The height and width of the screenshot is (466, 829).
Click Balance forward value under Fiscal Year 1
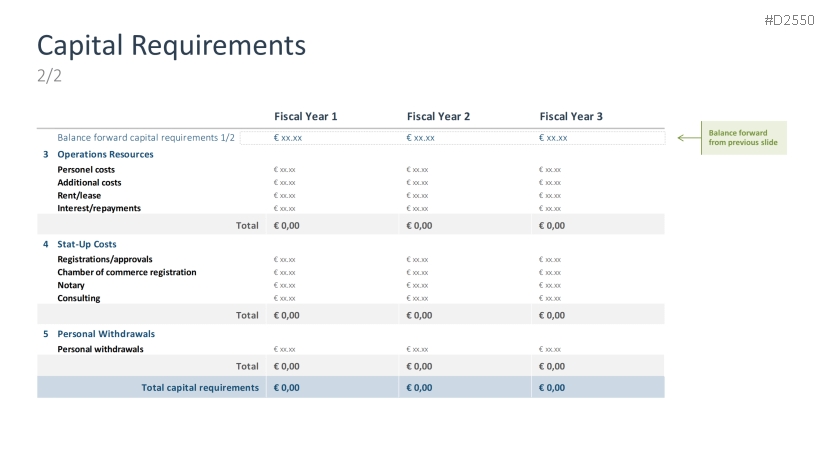tap(288, 138)
